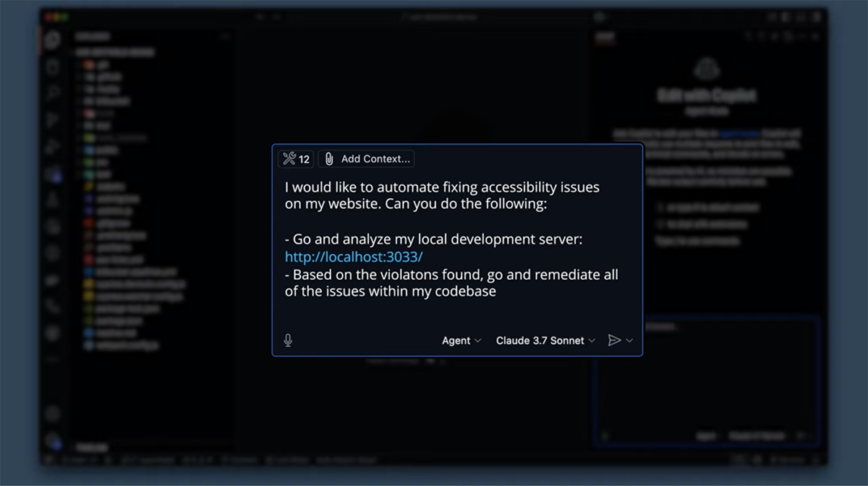The image size is (868, 486).
Task: Click the Accounts icon near the bottom activity bar
Action: [51, 413]
